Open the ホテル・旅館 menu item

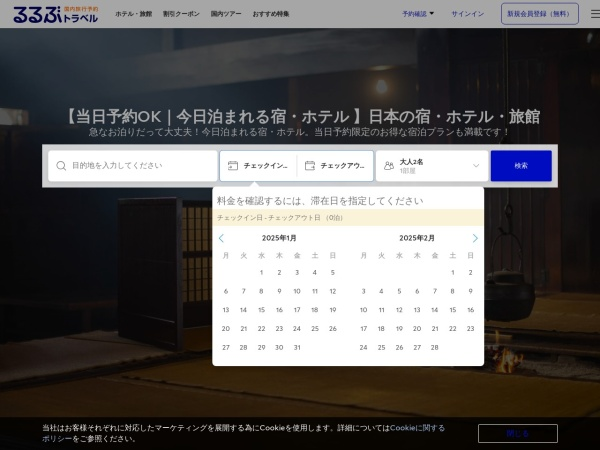tap(133, 14)
